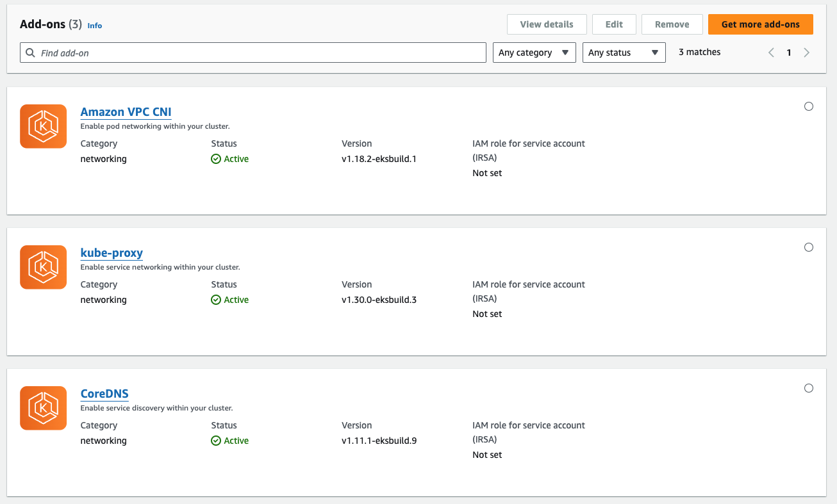Go to previous page using left chevron
The height and width of the screenshot is (504, 837).
pyautogui.click(x=772, y=53)
